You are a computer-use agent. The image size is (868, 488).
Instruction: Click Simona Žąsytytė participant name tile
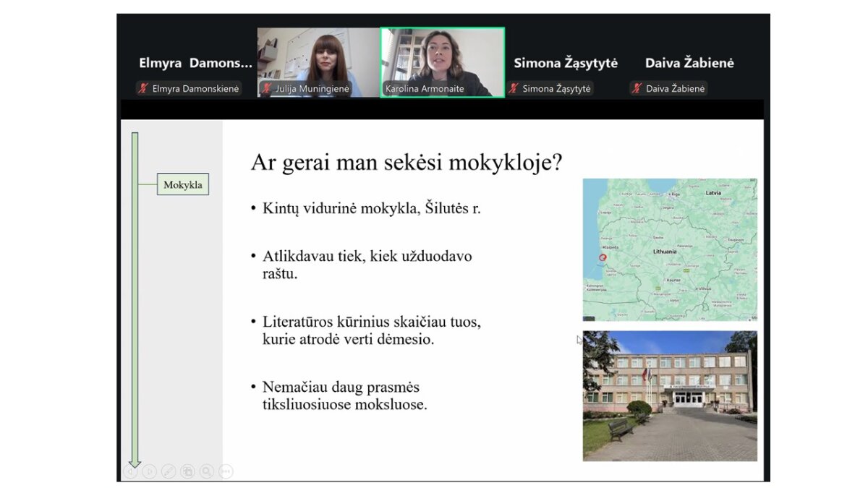pyautogui.click(x=566, y=63)
